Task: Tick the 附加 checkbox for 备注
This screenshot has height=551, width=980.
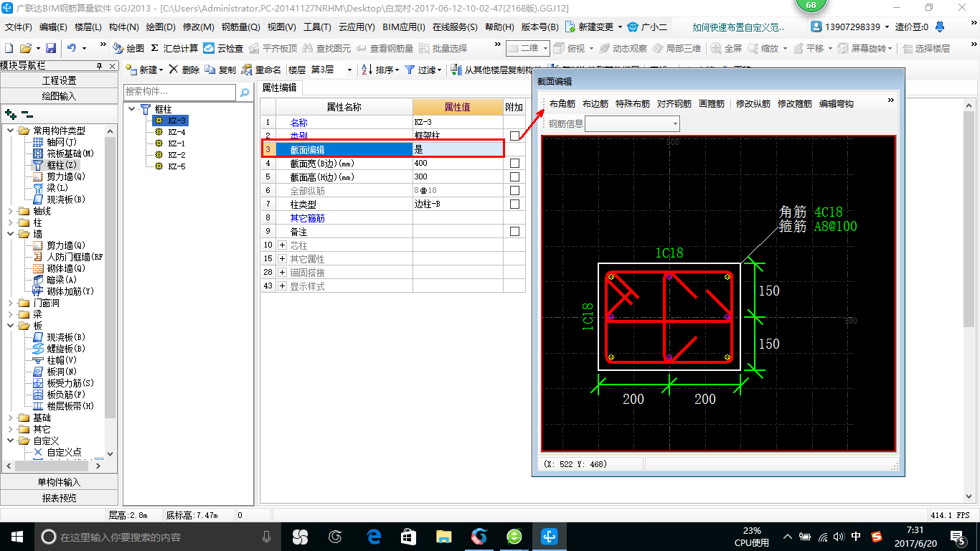Action: tap(514, 232)
